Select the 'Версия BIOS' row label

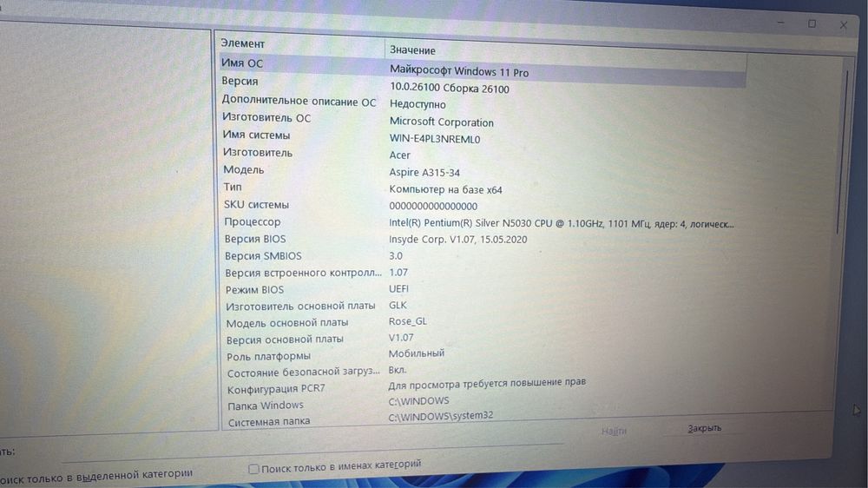coord(255,239)
